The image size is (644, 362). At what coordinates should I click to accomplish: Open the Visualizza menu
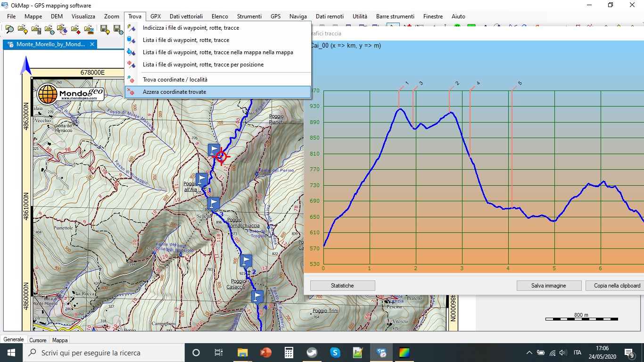click(x=83, y=16)
